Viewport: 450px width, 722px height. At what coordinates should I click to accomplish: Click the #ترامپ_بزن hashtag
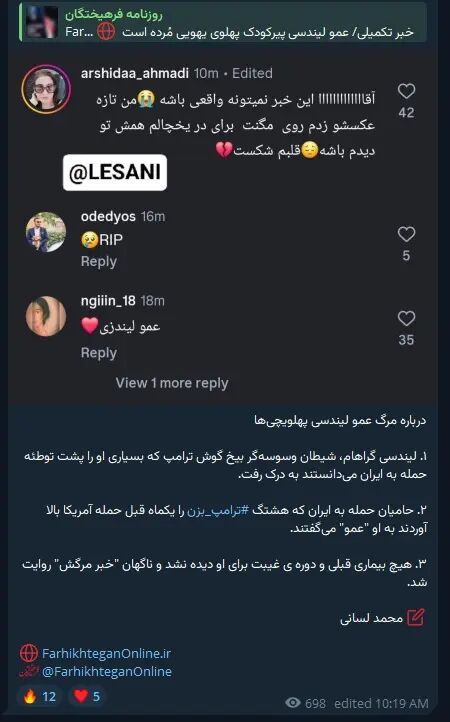point(217,511)
